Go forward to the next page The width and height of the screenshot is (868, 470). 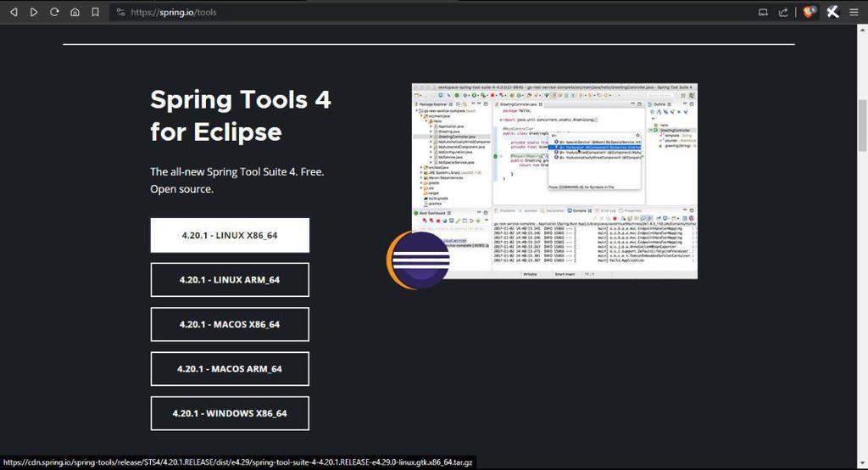click(x=34, y=12)
